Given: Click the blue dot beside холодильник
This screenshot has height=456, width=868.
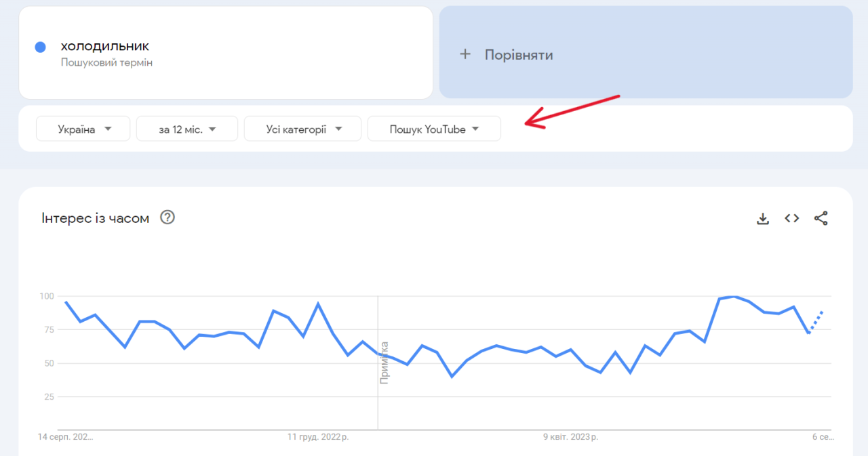Looking at the screenshot, I should pyautogui.click(x=41, y=47).
